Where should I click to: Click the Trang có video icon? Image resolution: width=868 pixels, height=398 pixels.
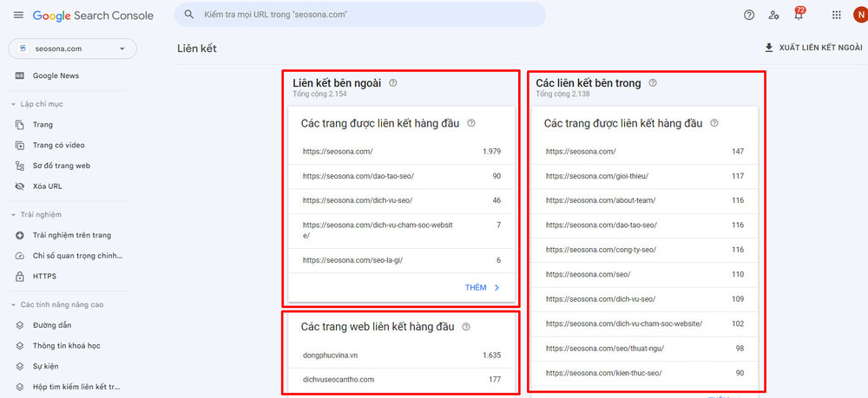(20, 146)
